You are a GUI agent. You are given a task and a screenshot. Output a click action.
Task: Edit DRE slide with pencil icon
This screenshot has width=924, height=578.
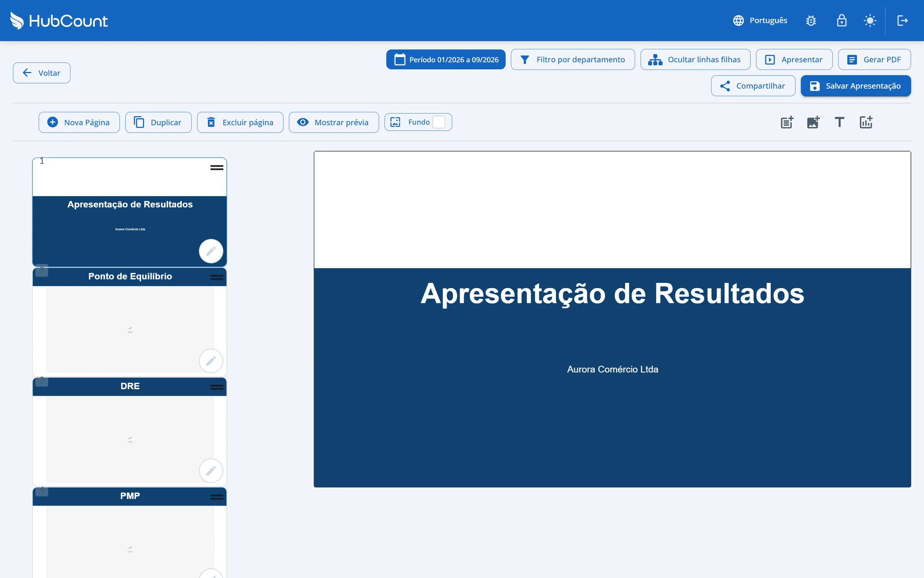coord(211,471)
